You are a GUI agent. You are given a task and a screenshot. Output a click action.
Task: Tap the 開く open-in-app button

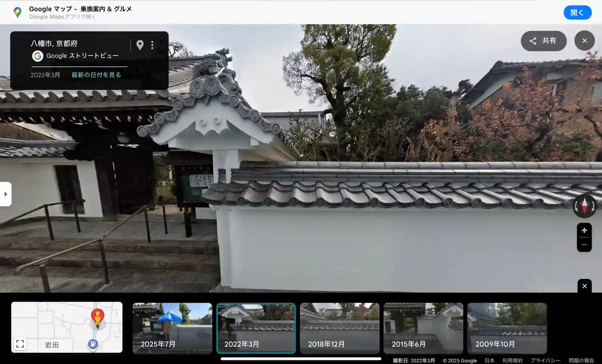pyautogui.click(x=577, y=12)
